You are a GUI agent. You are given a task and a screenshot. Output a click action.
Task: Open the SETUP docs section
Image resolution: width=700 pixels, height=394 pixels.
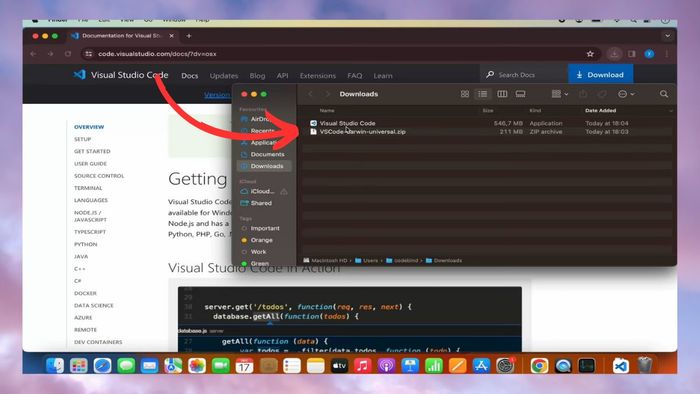[x=82, y=139]
